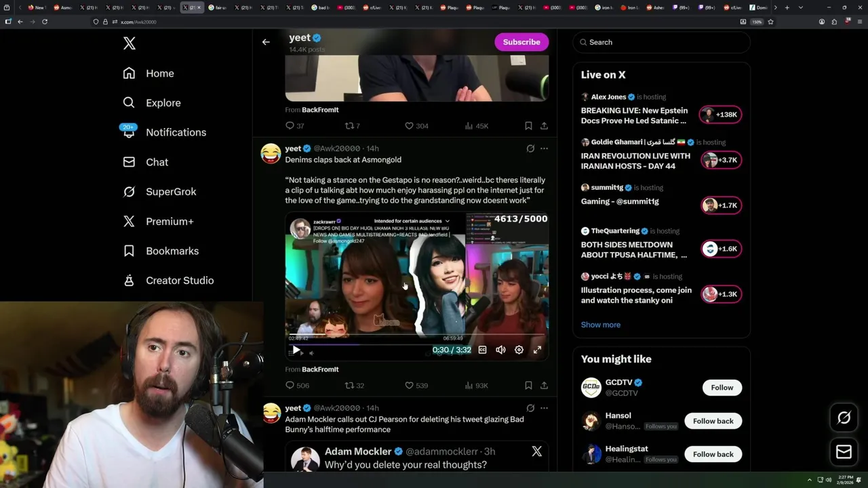
Task: Share the top post
Action: (x=544, y=126)
